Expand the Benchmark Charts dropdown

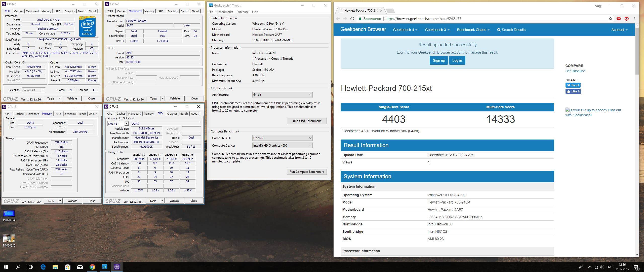click(473, 30)
